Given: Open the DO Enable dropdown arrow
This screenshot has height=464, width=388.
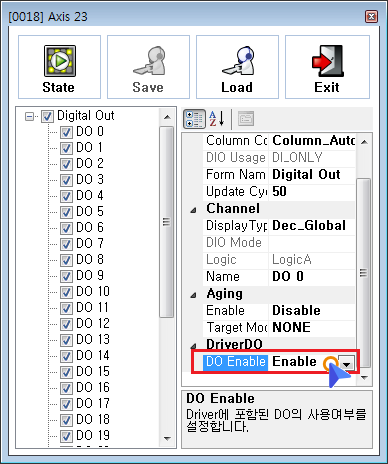Looking at the screenshot, I should [347, 362].
